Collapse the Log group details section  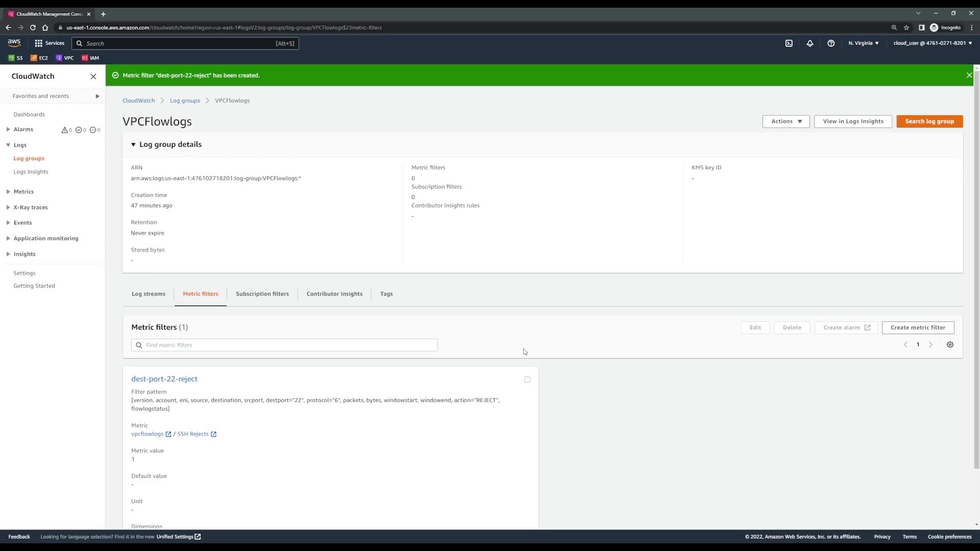[133, 145]
